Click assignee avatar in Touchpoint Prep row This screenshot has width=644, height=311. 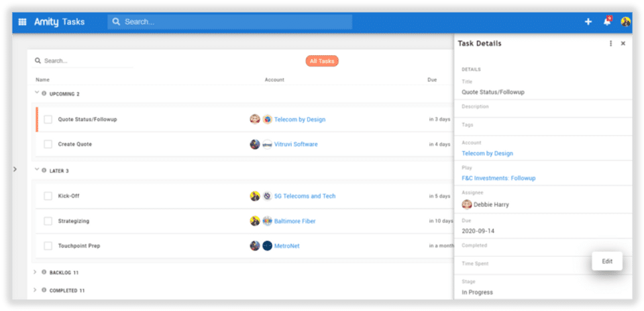[x=255, y=246]
